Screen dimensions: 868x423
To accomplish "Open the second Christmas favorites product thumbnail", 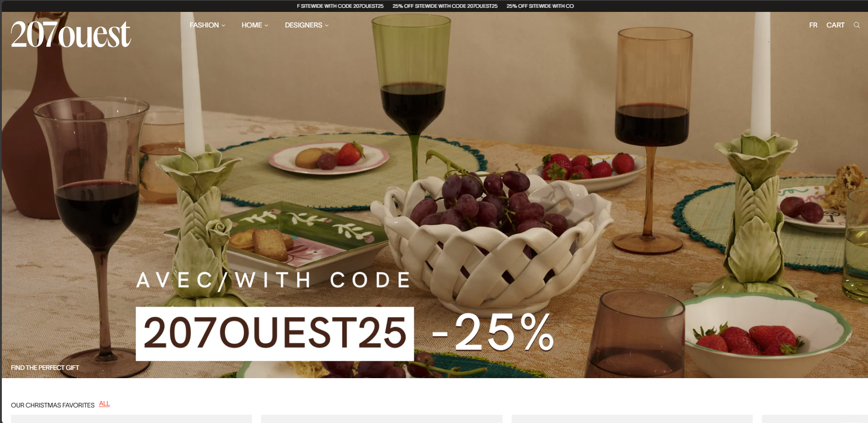I will (x=382, y=419).
